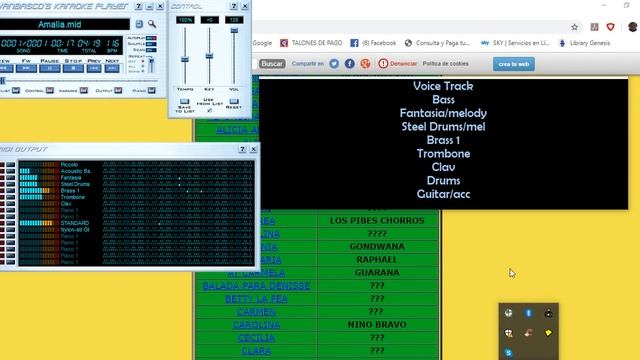The width and height of the screenshot is (640, 360).
Task: Open help in Karaoke Player title bar
Action: click(139, 6)
